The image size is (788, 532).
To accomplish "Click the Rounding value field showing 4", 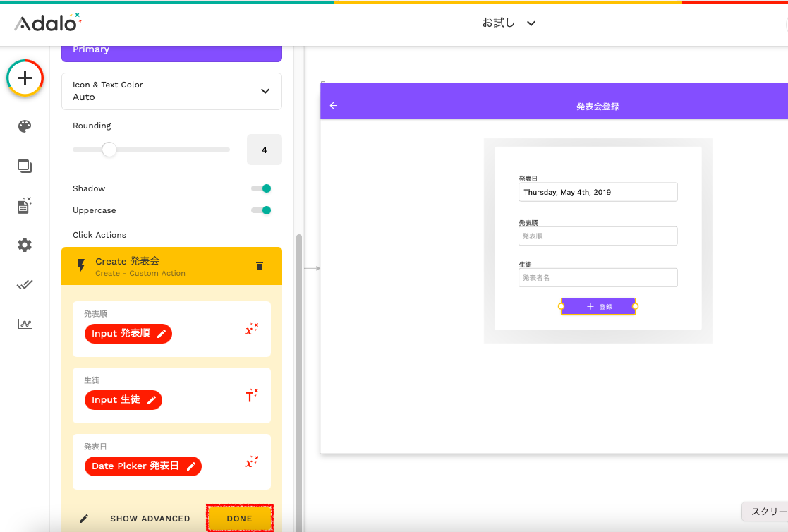I will (265, 150).
